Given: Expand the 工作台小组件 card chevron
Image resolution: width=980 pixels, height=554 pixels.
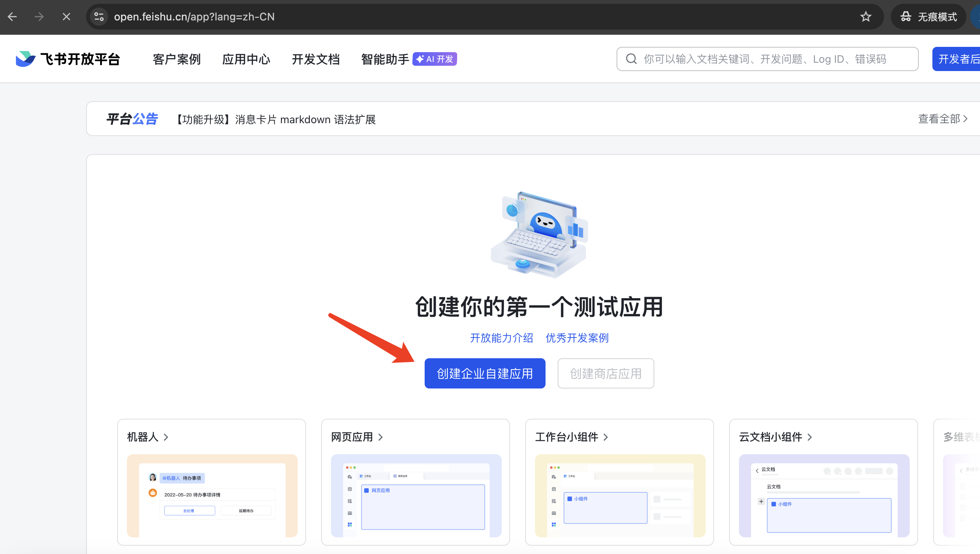Looking at the screenshot, I should point(606,437).
